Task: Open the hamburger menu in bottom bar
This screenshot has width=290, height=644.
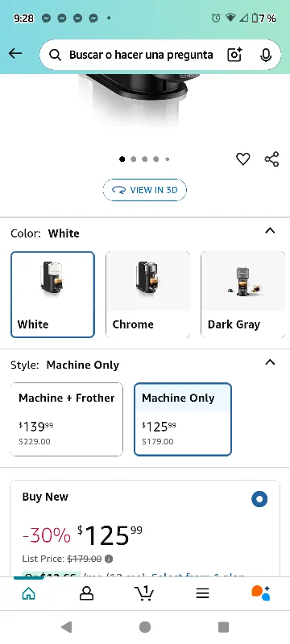Action: 202,593
